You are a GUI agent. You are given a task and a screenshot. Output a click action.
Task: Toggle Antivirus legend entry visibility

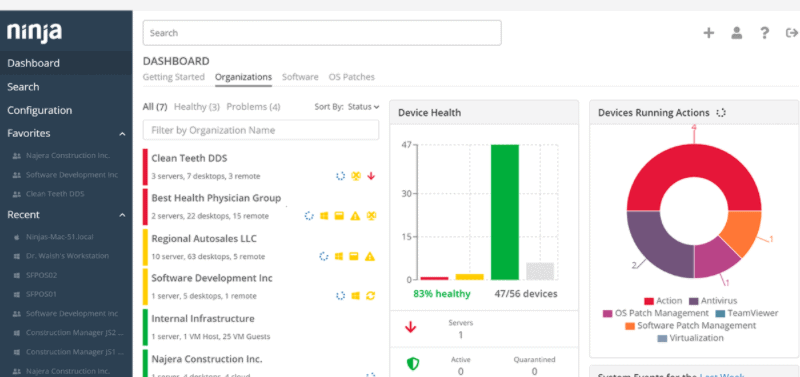(x=713, y=301)
